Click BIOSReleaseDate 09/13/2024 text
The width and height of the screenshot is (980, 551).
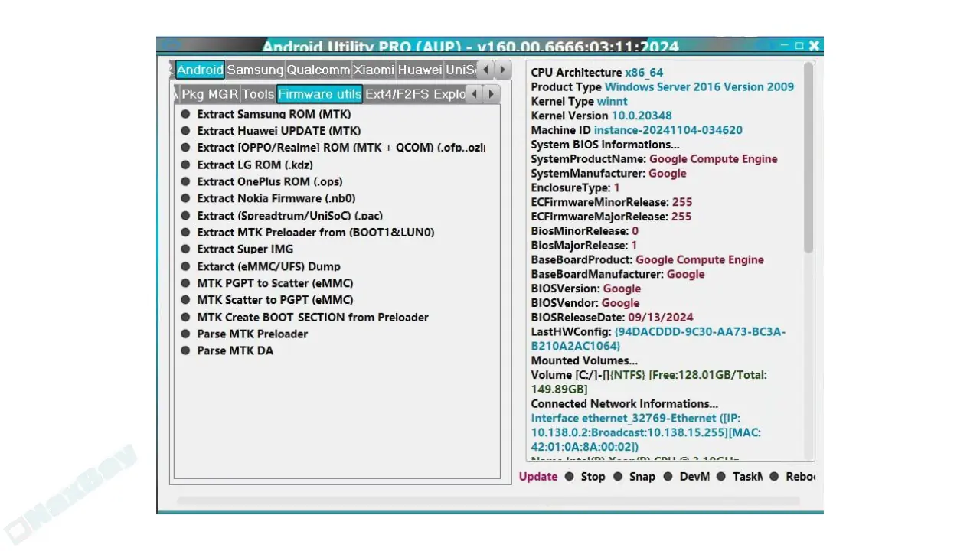pyautogui.click(x=612, y=317)
